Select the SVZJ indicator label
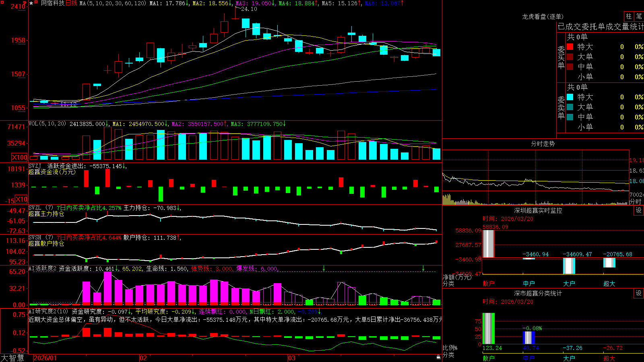 35,166
